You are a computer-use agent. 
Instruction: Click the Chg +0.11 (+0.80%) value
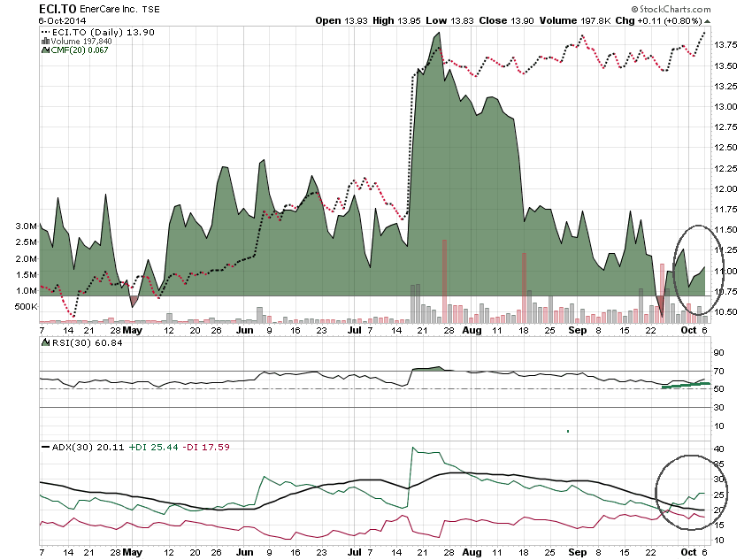pyautogui.click(x=658, y=20)
